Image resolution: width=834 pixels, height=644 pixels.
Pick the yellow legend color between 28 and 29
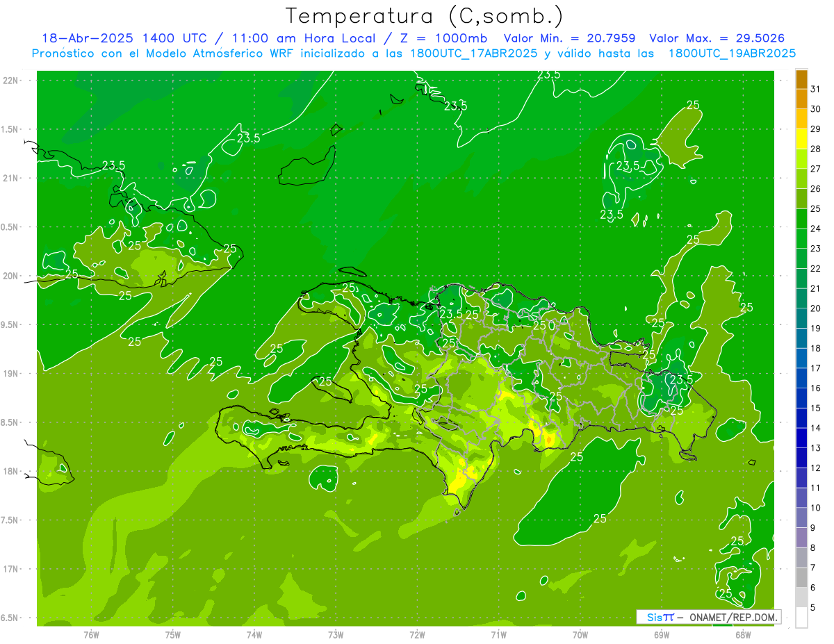[x=801, y=139]
